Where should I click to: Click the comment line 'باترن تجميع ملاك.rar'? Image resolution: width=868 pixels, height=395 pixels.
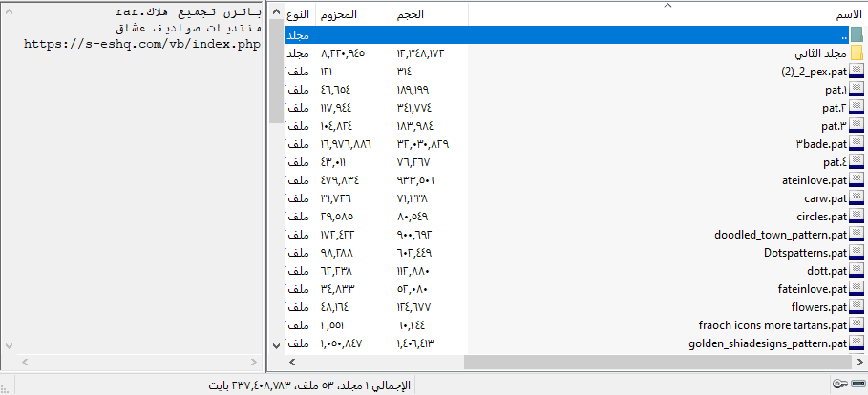(188, 11)
